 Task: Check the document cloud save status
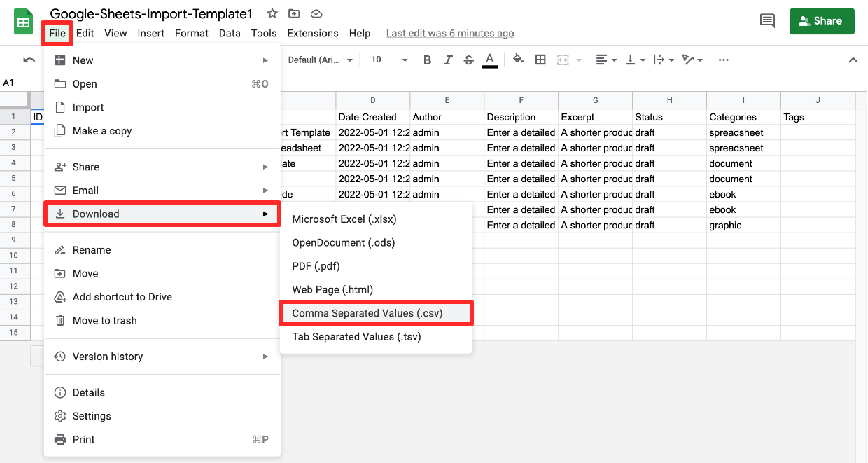click(x=316, y=13)
